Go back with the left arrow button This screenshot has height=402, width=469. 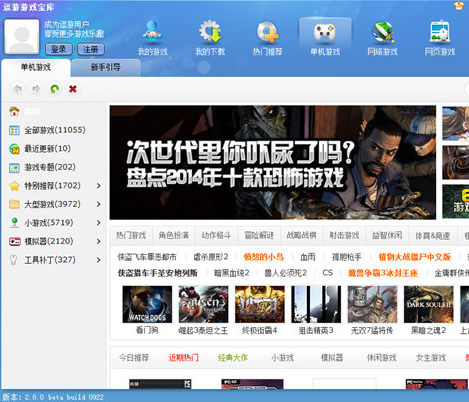pyautogui.click(x=17, y=89)
